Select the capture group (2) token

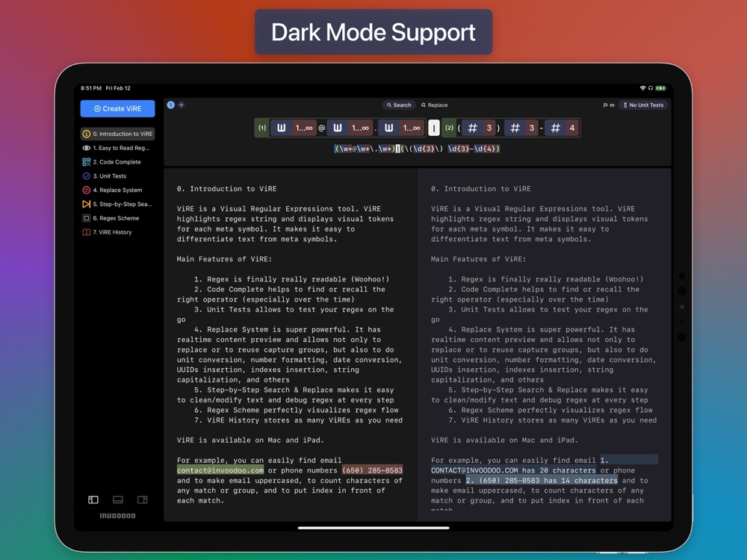pyautogui.click(x=449, y=128)
